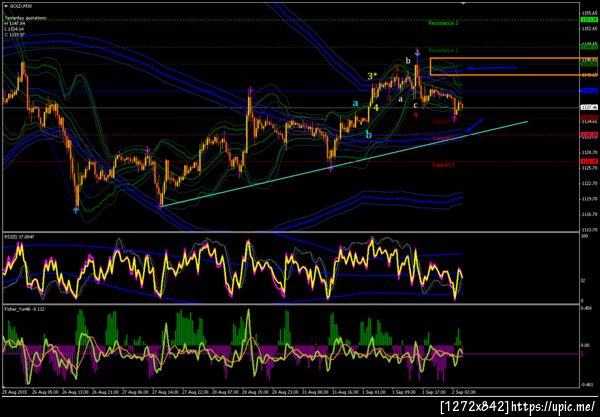Click the '2 Sep 02:00' time axis label

[463, 392]
